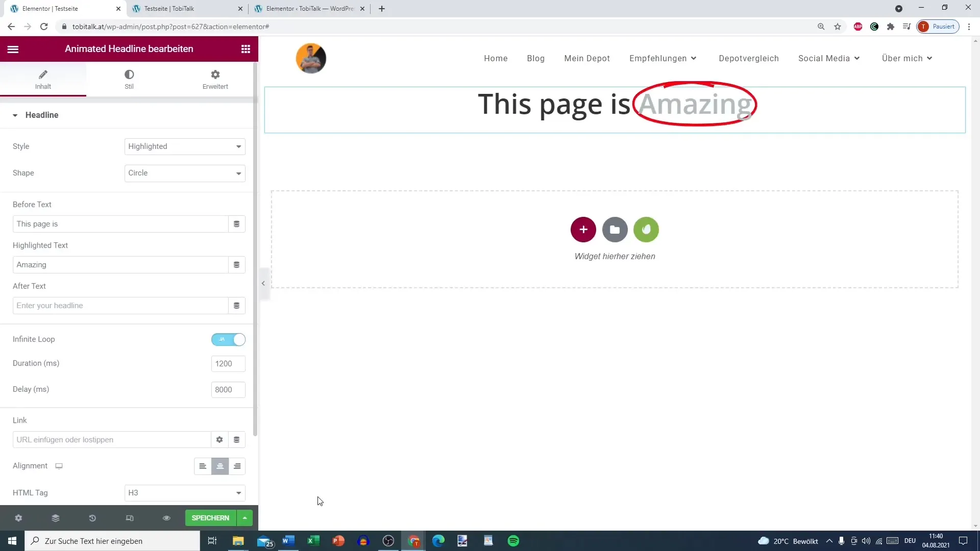Click the green plus save options button
Screen dimensions: 980x551
click(245, 517)
